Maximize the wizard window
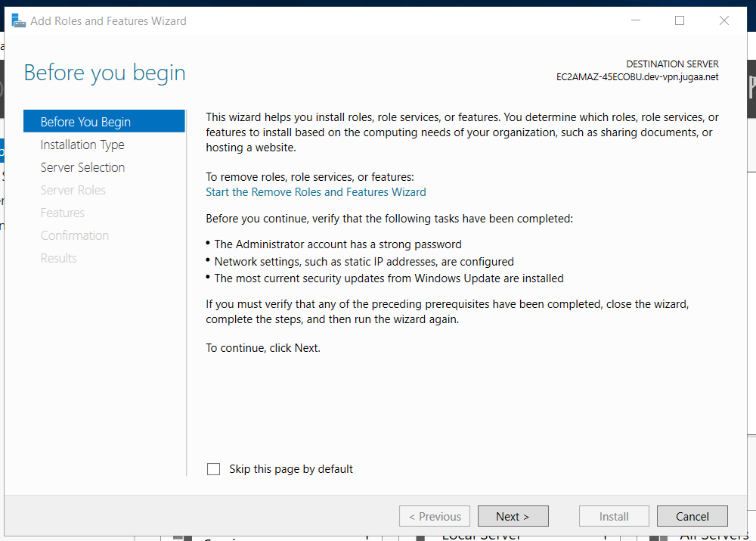Screen dimensions: 756x541 680,20
